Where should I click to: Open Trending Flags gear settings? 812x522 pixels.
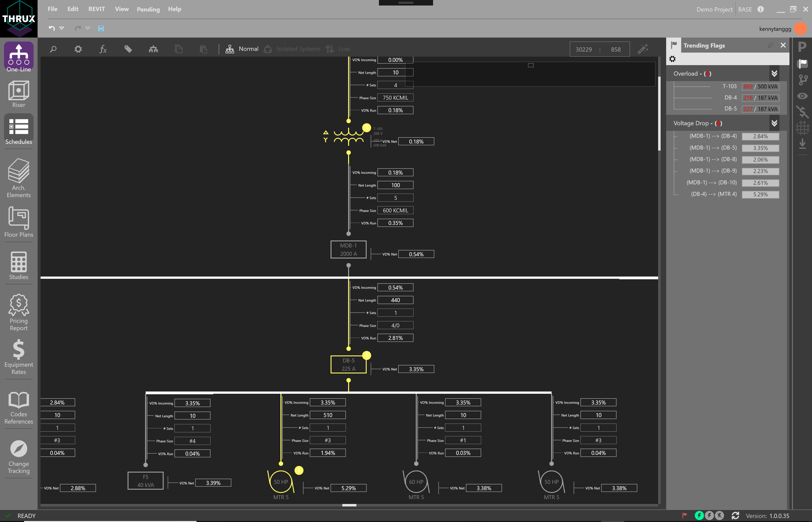672,59
